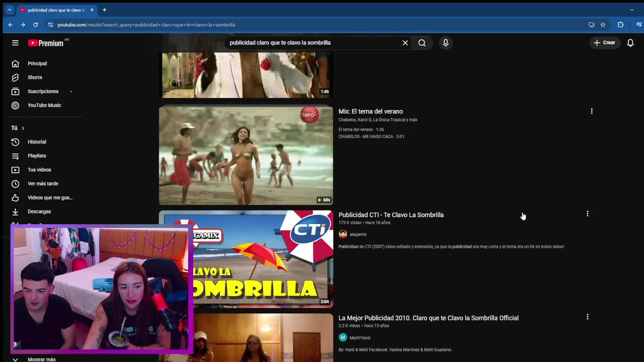Open the CTI Te Clavo La Sombrilla thumbnail
This screenshot has height=362, width=644.
[246, 258]
